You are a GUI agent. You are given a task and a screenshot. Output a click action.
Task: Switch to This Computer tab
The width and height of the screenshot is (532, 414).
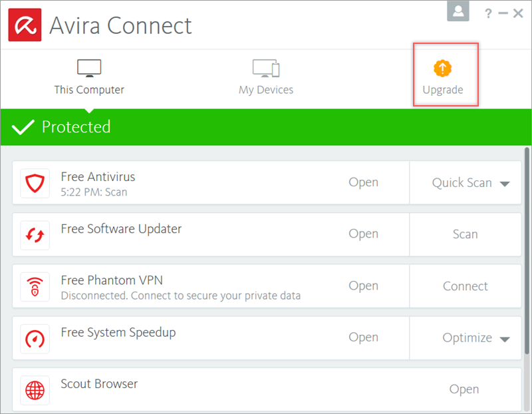89,77
